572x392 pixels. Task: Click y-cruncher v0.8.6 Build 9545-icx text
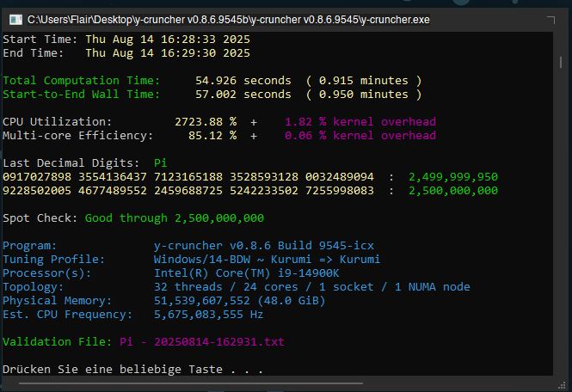point(264,246)
